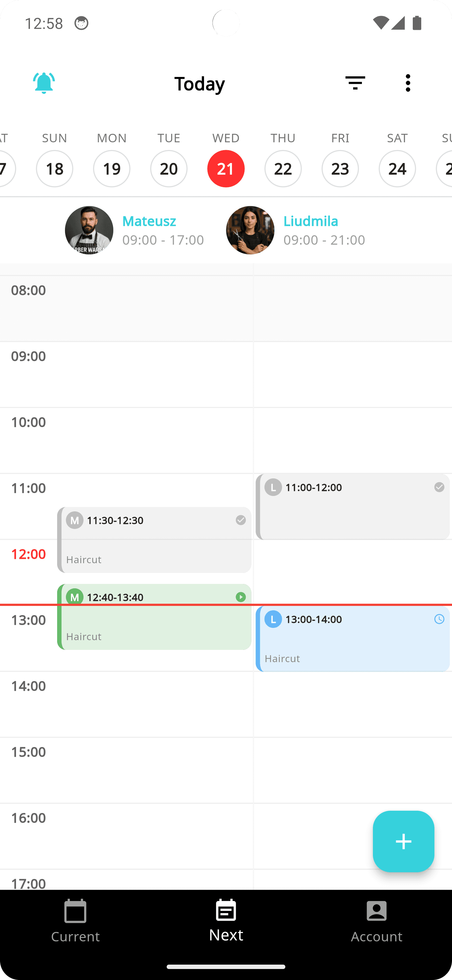
Task: Click the play icon on 12:40-13:40 appointment
Action: tap(241, 597)
